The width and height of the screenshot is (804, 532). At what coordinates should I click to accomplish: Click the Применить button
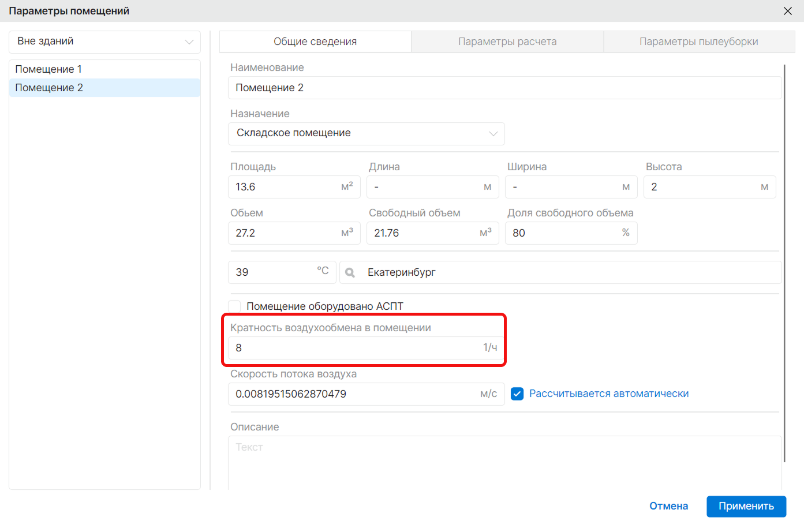(x=746, y=506)
